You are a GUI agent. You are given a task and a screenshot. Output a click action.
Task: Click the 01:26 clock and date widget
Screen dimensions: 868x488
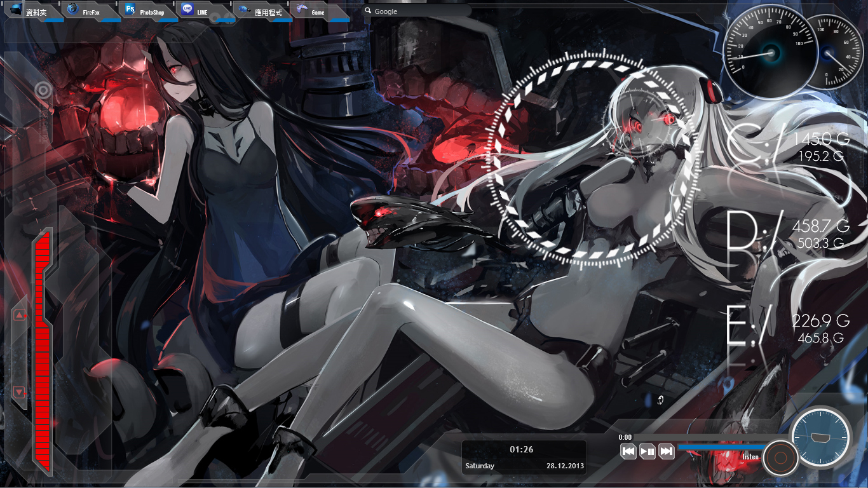524,457
